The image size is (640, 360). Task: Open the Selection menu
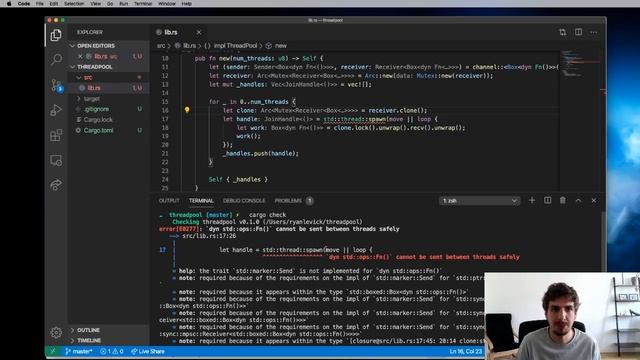(74, 3)
